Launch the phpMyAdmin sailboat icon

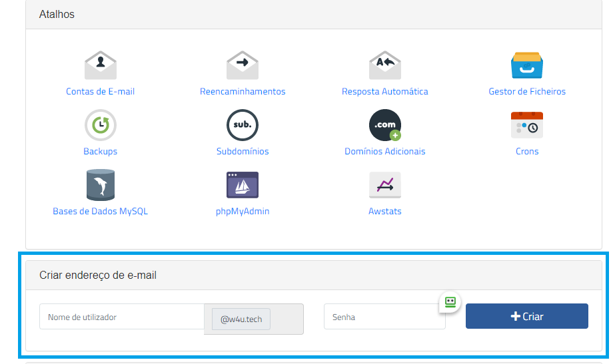click(x=243, y=185)
